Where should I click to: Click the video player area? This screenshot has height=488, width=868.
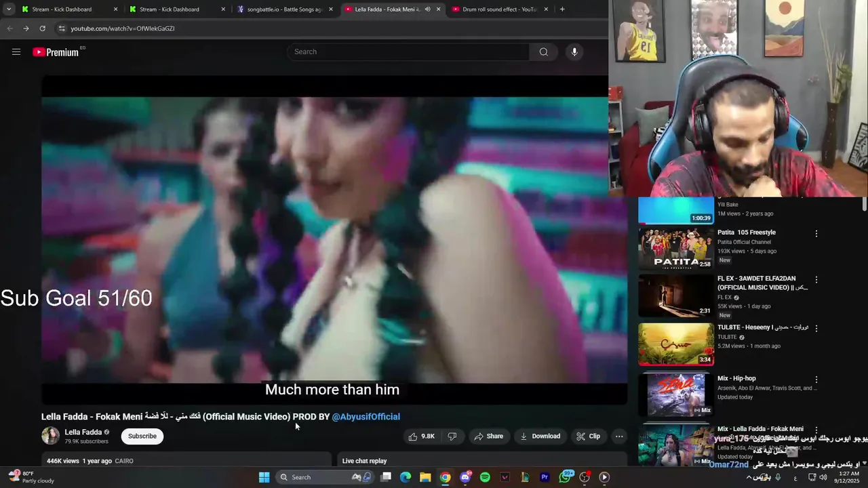[334, 241]
